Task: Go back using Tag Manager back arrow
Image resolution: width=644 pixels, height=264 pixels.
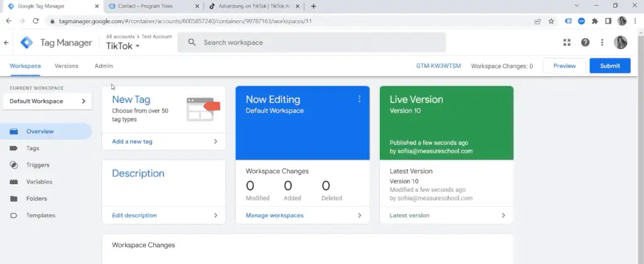Action: click(6, 43)
